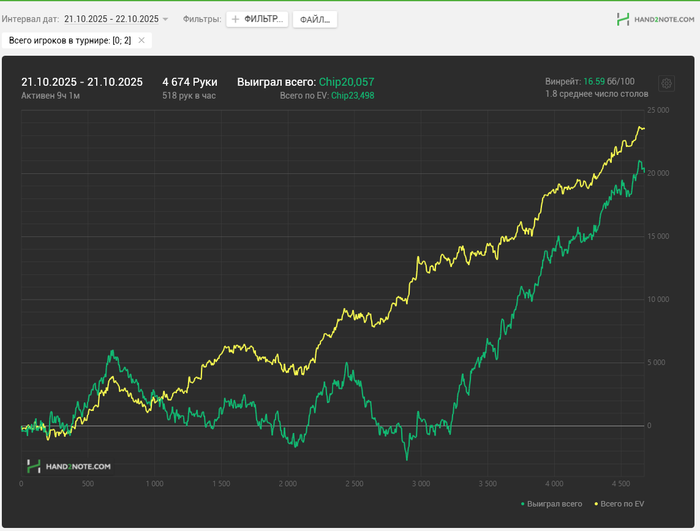Click the '5 000' y-axis label
Viewport: 700px width, 531px height.
[656, 362]
